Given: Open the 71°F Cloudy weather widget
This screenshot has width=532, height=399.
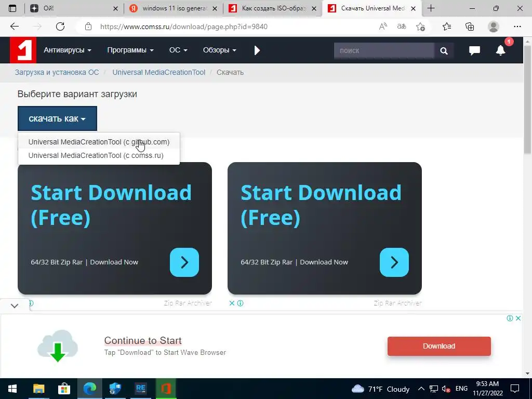Looking at the screenshot, I should tap(381, 389).
